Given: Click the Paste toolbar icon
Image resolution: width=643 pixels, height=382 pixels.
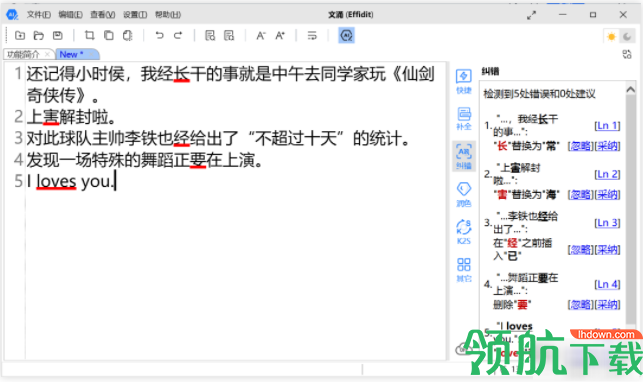Looking at the screenshot, I should [x=128, y=36].
